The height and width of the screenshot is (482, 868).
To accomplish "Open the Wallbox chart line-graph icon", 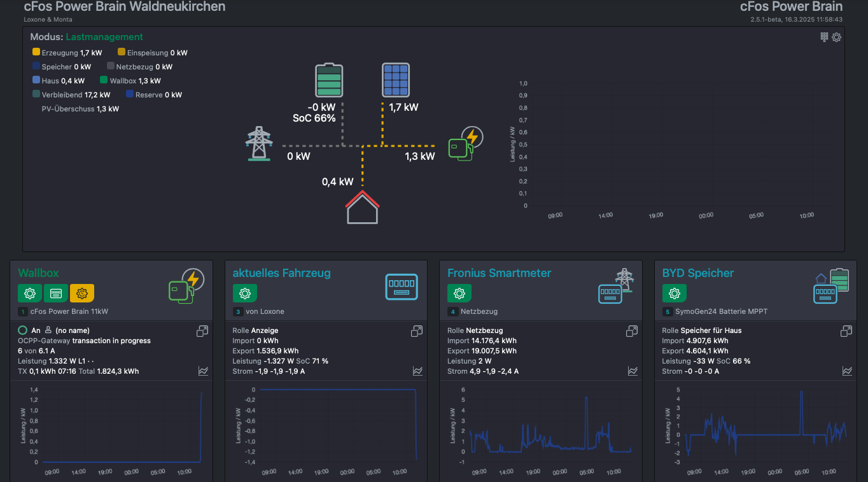I will [x=203, y=371].
